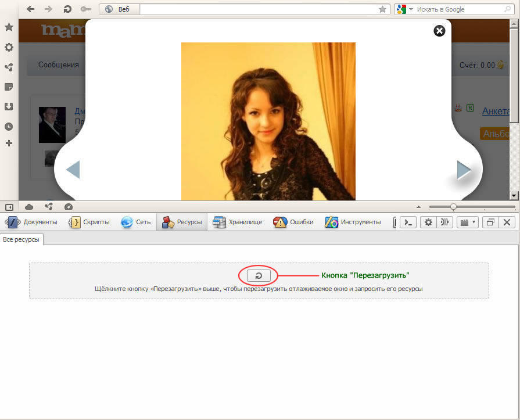Show previous photo with left arrow
Screen dimensions: 520x420
(x=73, y=170)
